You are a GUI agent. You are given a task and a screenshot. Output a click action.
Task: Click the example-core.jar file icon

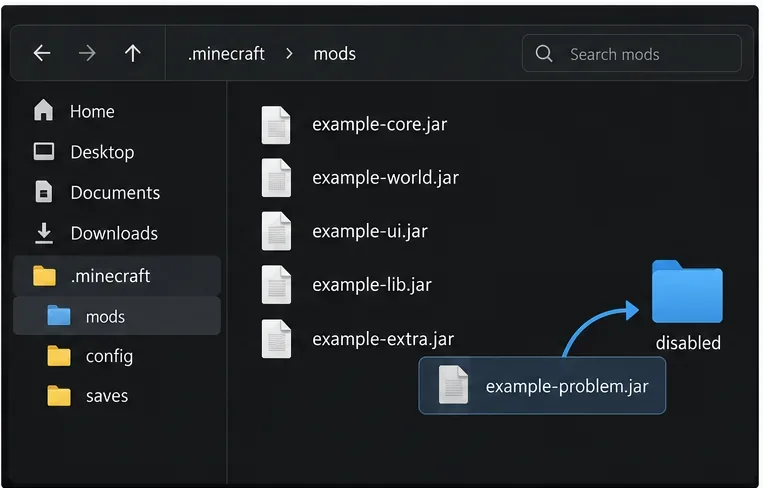(276, 125)
